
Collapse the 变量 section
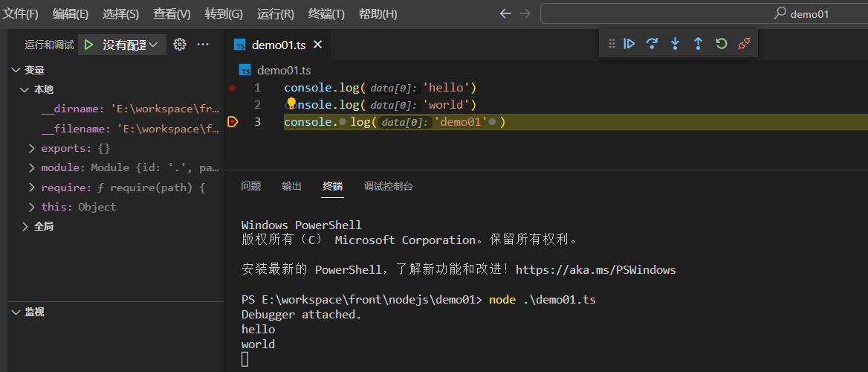tap(15, 70)
